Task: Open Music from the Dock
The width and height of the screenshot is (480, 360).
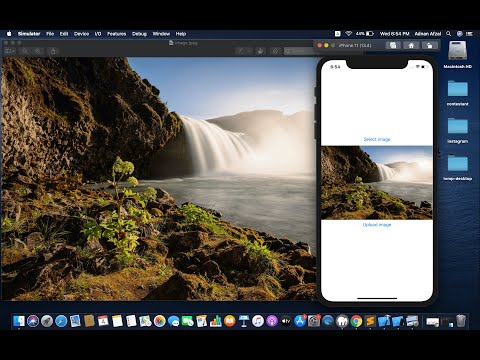Action: [258, 321]
